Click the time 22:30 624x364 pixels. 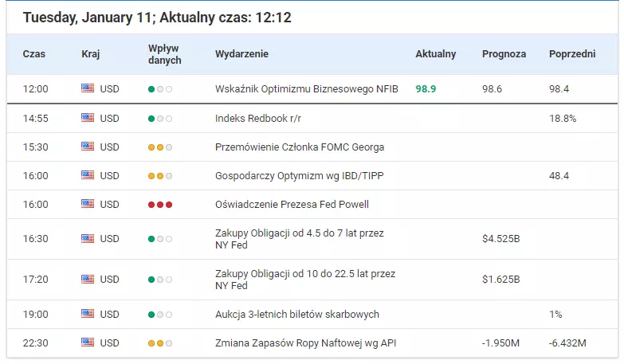(35, 343)
